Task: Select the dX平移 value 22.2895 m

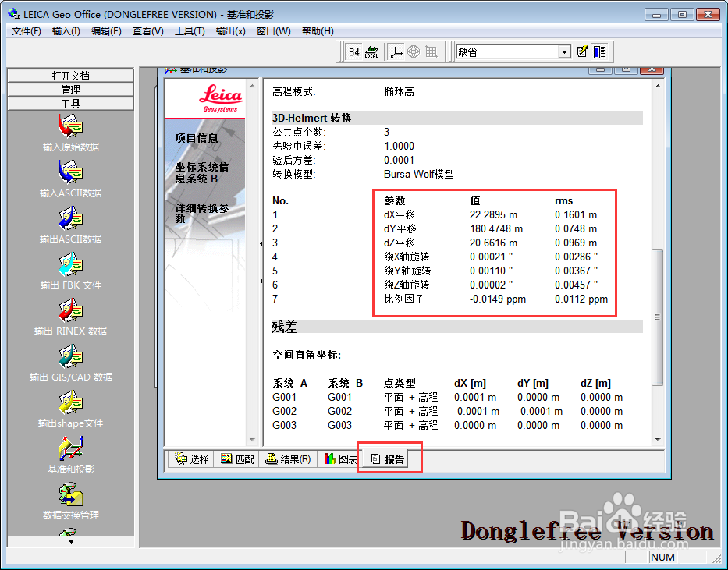Action: coord(493,214)
